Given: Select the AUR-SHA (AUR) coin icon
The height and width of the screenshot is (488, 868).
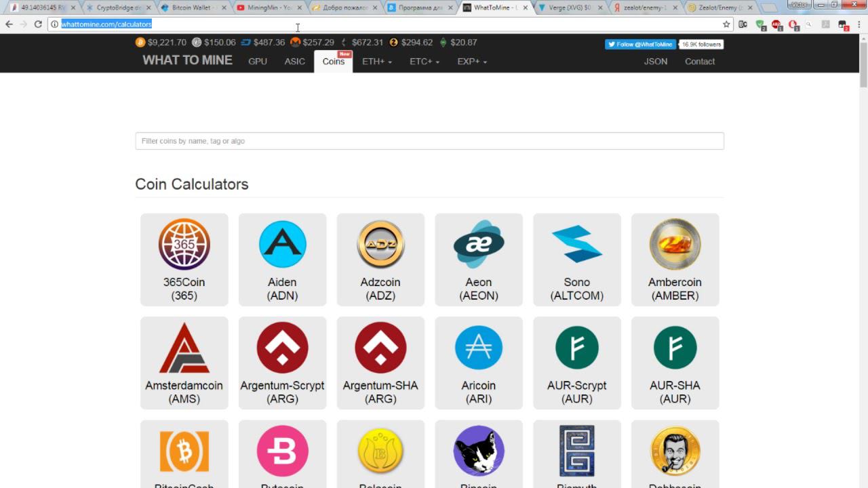Looking at the screenshot, I should (x=675, y=348).
